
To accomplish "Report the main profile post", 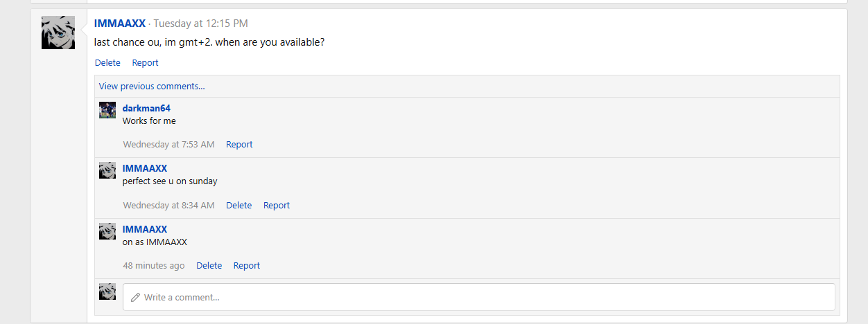I will click(x=145, y=62).
